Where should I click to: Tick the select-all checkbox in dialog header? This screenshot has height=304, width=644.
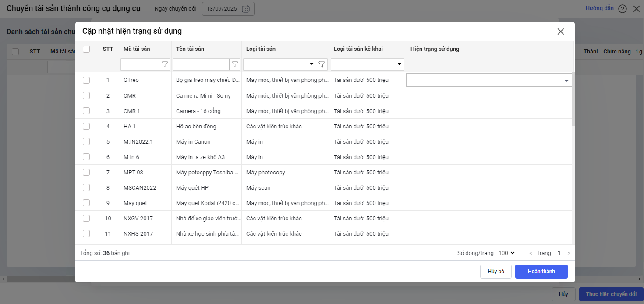tap(86, 49)
